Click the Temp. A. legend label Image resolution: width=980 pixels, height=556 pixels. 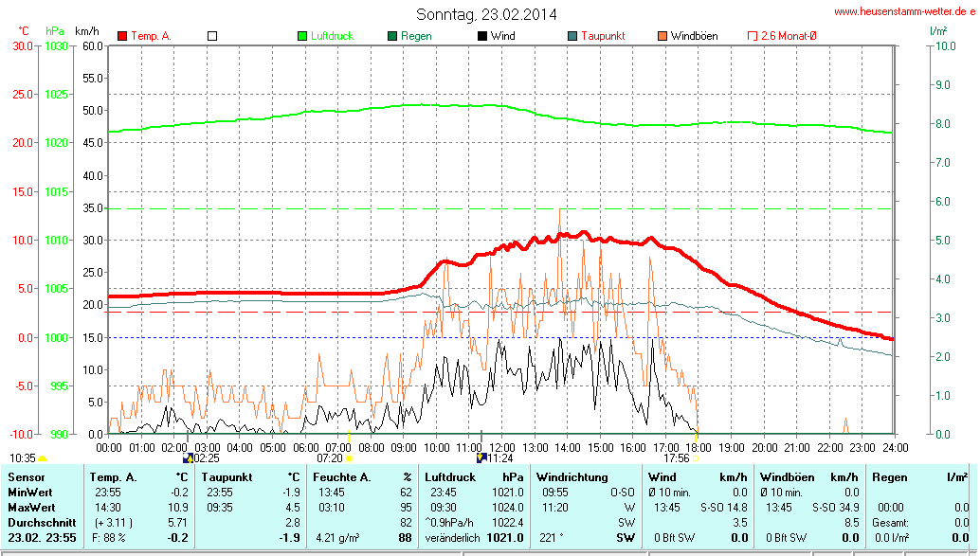pos(152,36)
